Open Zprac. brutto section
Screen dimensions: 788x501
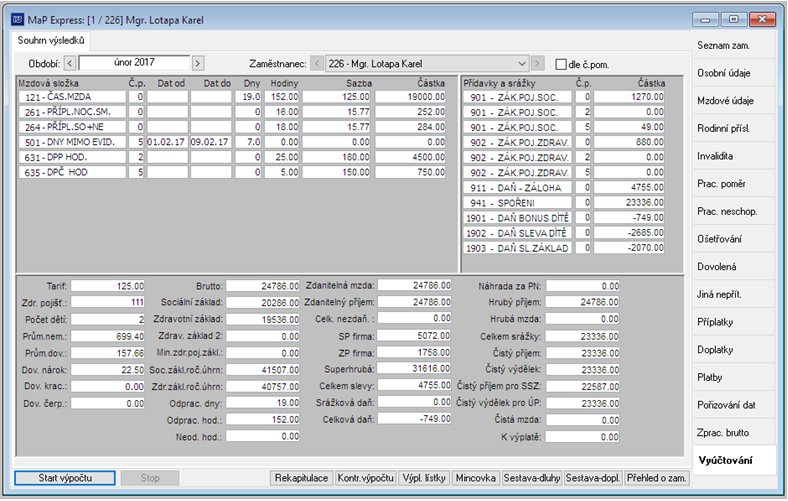pos(734,432)
